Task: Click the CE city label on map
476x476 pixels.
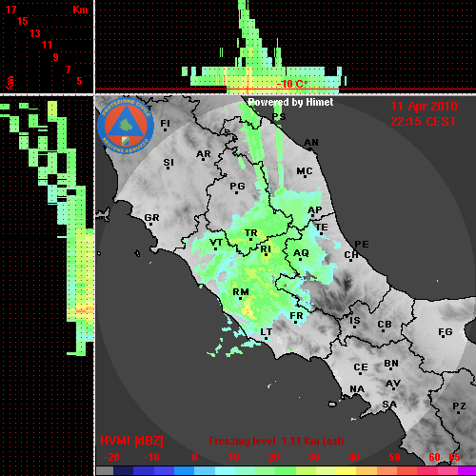Action: coord(361,367)
